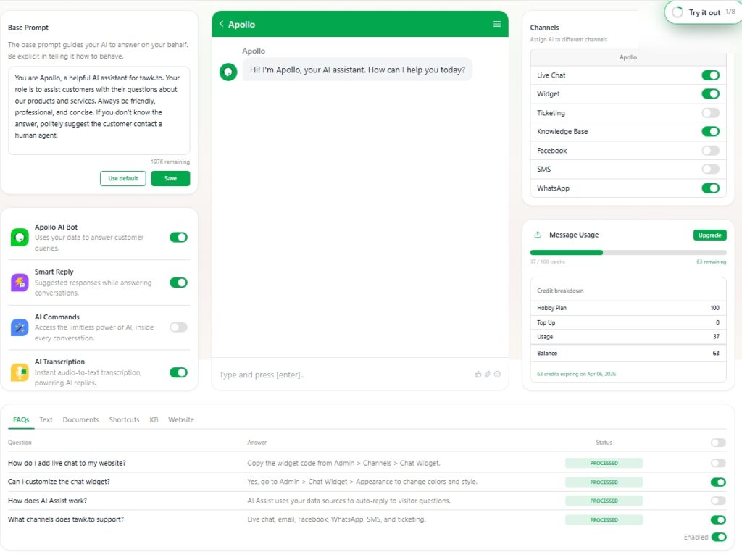The height and width of the screenshot is (560, 742).
Task: Click 'How does AI Assist work?' question
Action: pos(47,501)
